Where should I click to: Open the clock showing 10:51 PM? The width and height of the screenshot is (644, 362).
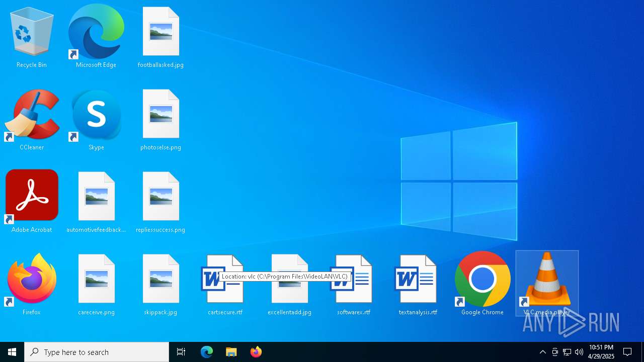(x=601, y=352)
